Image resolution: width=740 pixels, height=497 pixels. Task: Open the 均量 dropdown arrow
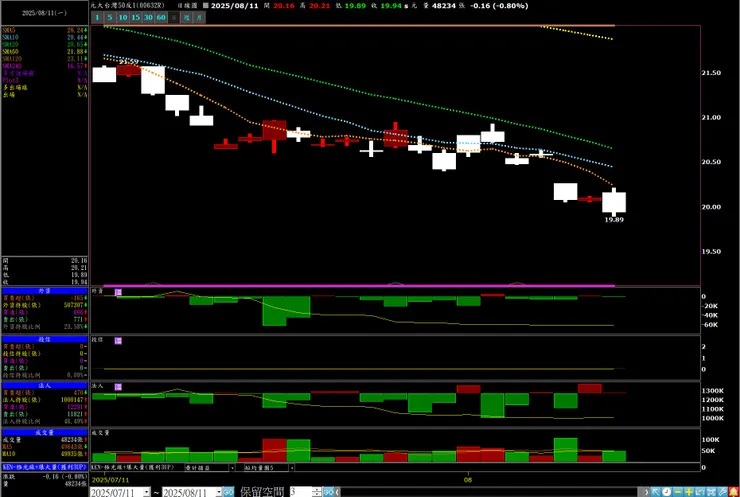(292, 468)
